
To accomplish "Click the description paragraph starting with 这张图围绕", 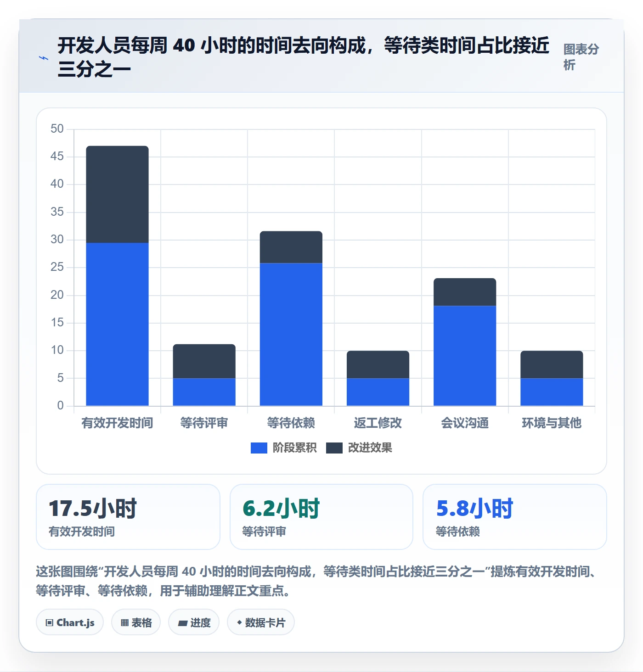I will pyautogui.click(x=317, y=581).
